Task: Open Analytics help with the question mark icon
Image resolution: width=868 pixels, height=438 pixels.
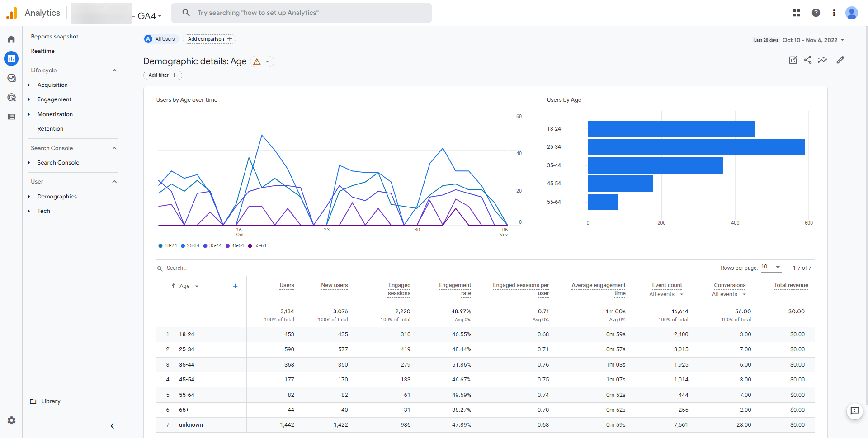Action: (x=816, y=13)
